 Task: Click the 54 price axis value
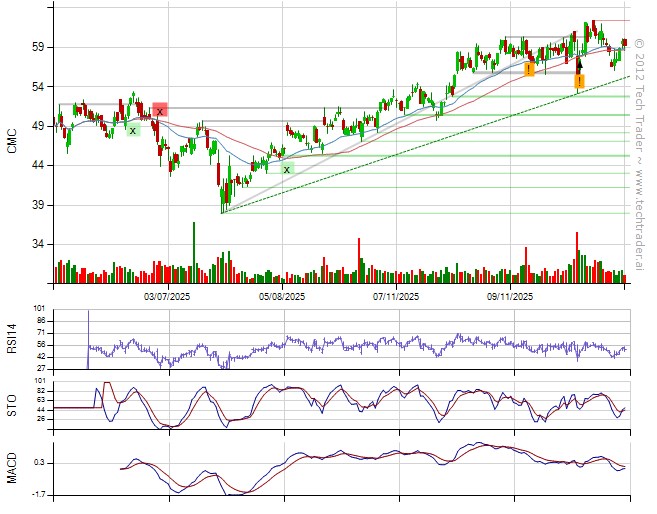pos(38,86)
